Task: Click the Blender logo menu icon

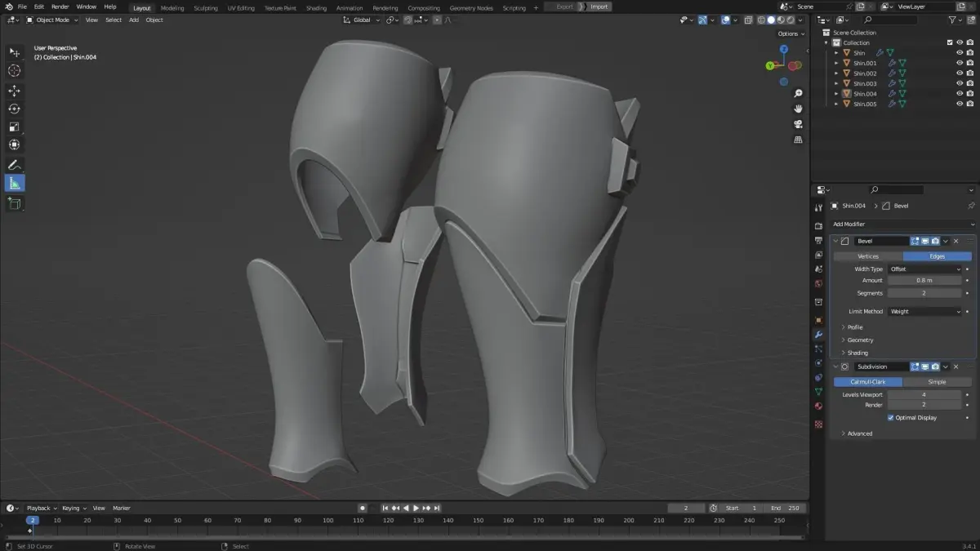Action: (x=7, y=7)
